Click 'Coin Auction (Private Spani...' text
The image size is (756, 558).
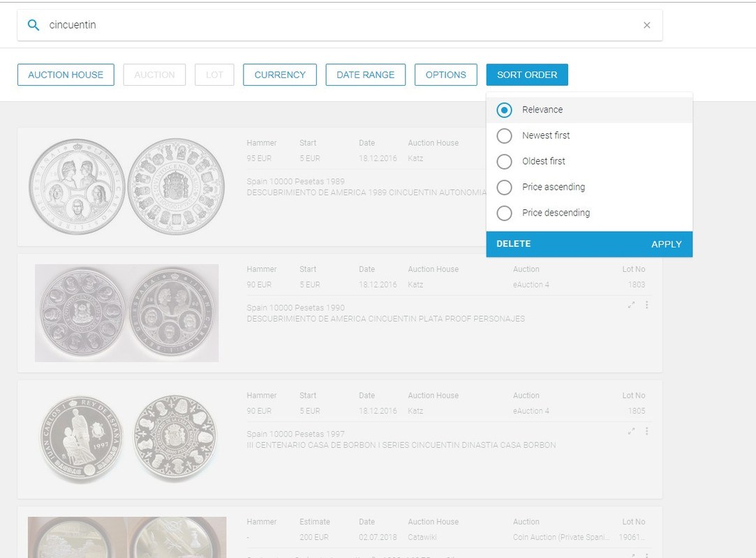(x=561, y=537)
